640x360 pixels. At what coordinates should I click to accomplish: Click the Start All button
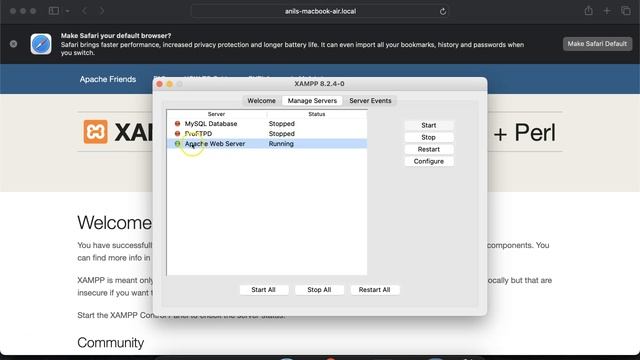(x=263, y=290)
